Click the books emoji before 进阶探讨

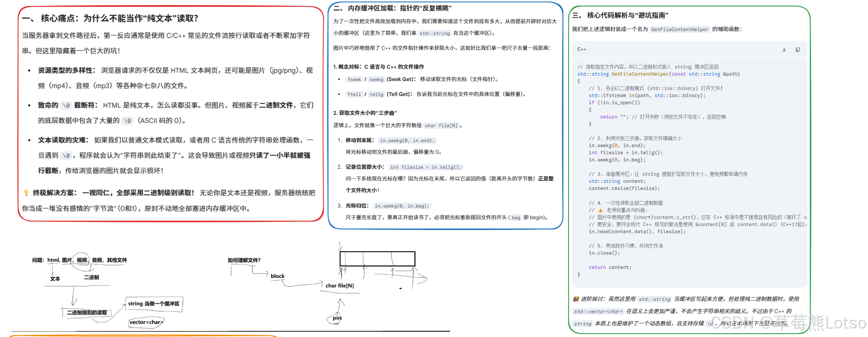pos(576,299)
